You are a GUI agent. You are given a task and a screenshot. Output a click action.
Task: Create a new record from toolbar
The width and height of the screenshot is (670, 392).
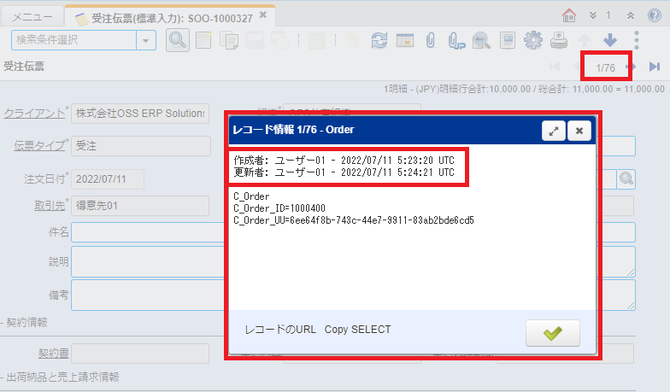[x=203, y=41]
